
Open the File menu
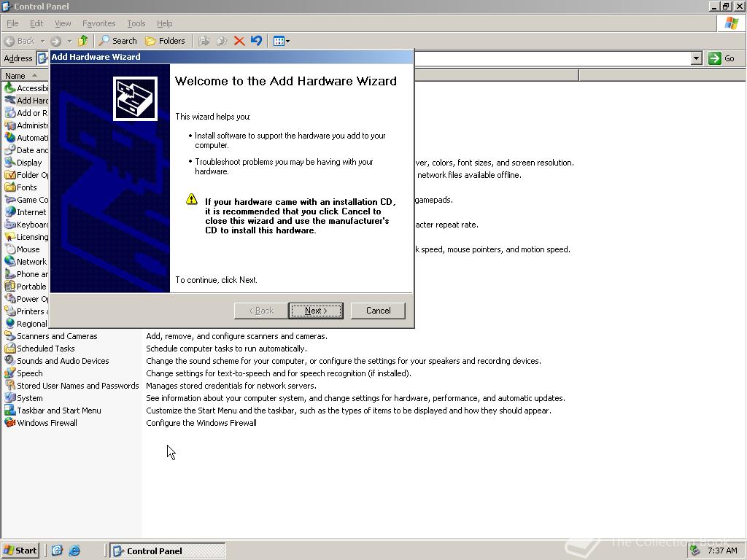click(12, 23)
